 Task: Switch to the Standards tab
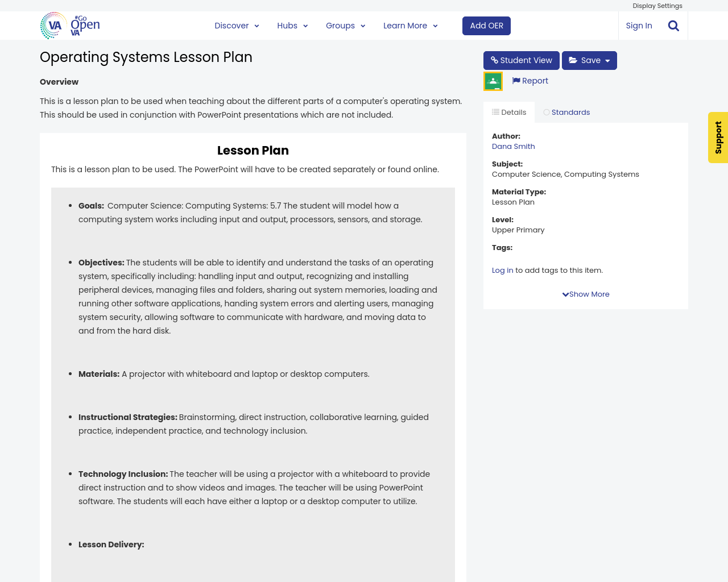point(567,111)
